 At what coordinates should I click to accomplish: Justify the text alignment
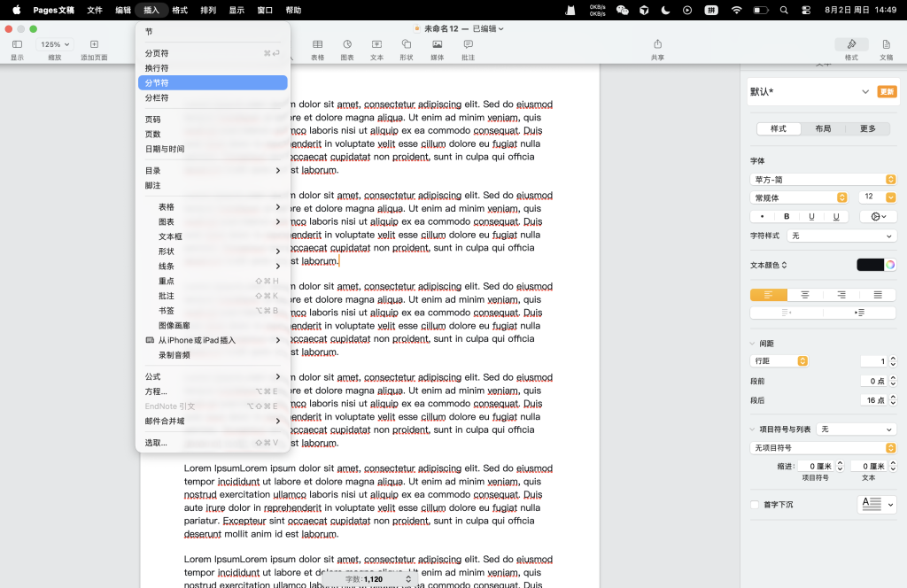(878, 295)
